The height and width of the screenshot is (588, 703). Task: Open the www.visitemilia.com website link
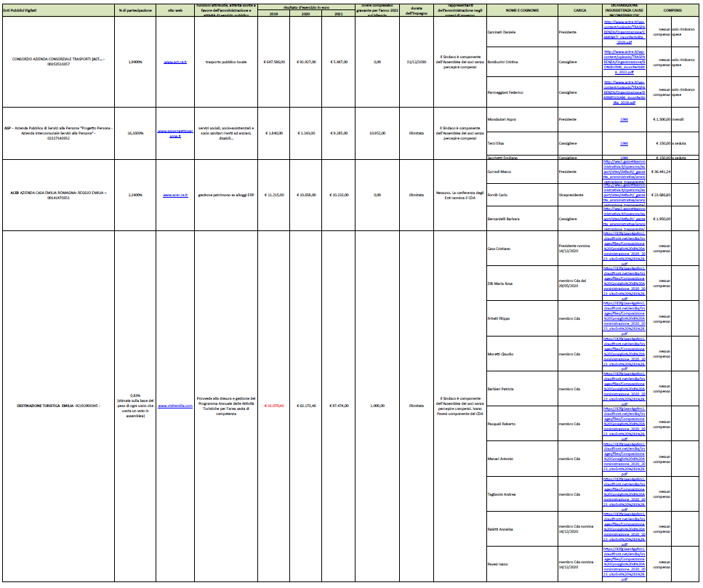coord(175,406)
